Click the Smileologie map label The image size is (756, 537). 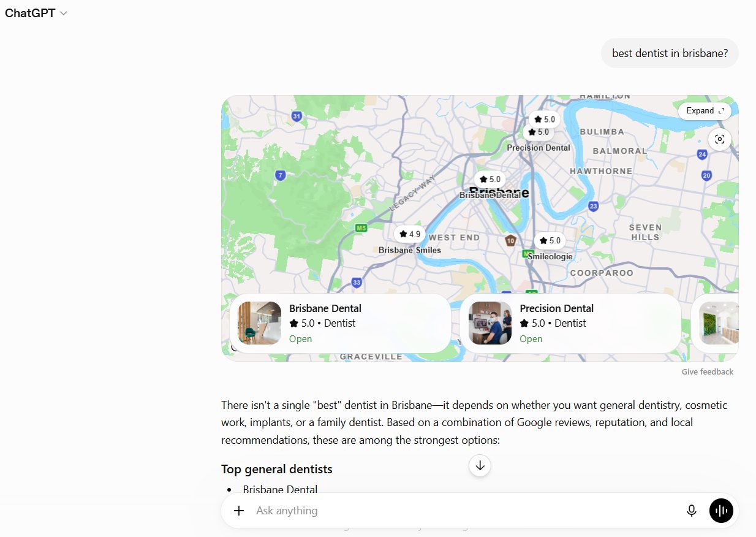(x=550, y=257)
